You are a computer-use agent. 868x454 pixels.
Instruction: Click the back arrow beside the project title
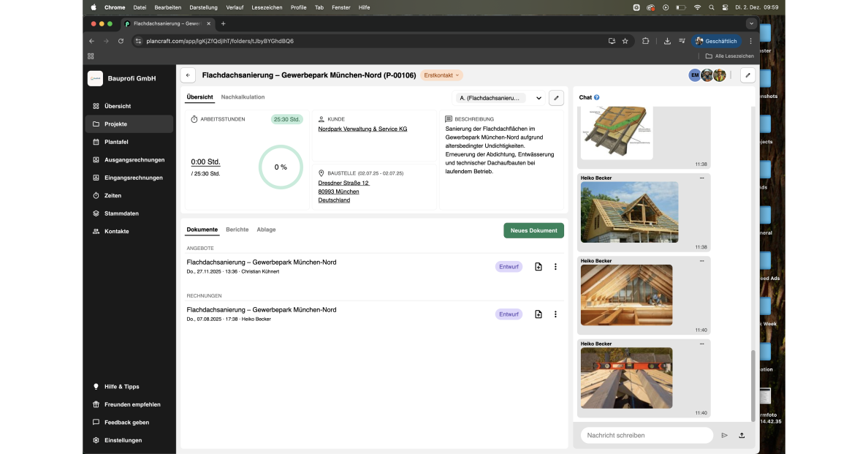pos(189,75)
